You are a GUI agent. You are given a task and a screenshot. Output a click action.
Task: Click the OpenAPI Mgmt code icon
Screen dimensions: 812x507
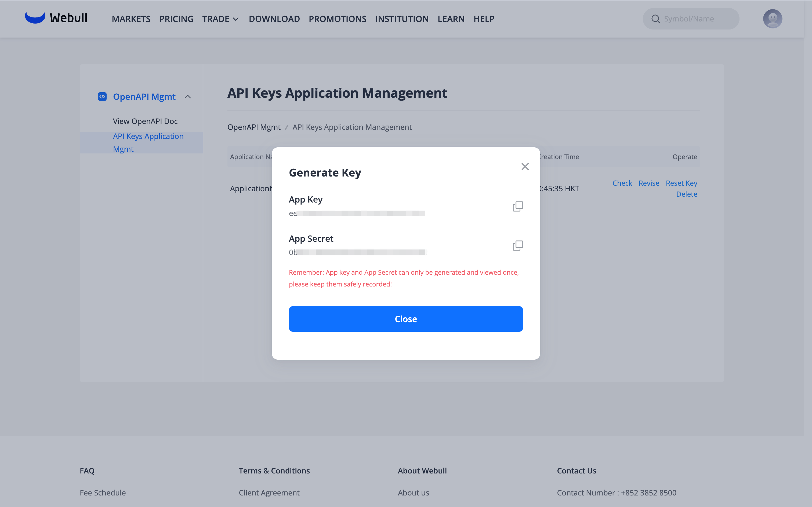(x=102, y=97)
